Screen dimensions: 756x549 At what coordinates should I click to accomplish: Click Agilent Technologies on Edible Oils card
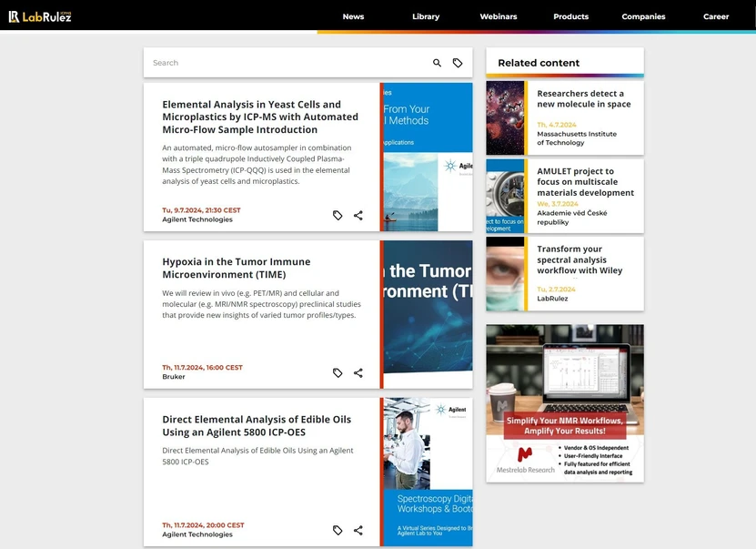tap(197, 534)
